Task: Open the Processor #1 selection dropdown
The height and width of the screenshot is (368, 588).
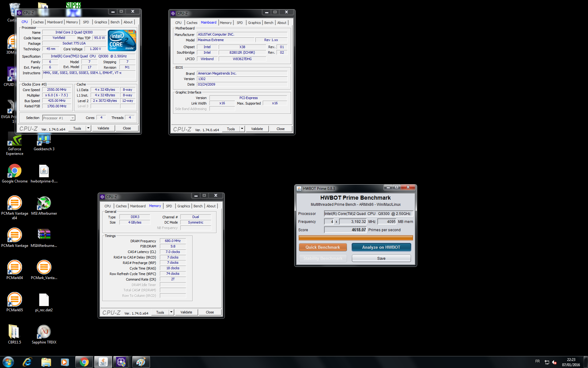Action: point(58,118)
